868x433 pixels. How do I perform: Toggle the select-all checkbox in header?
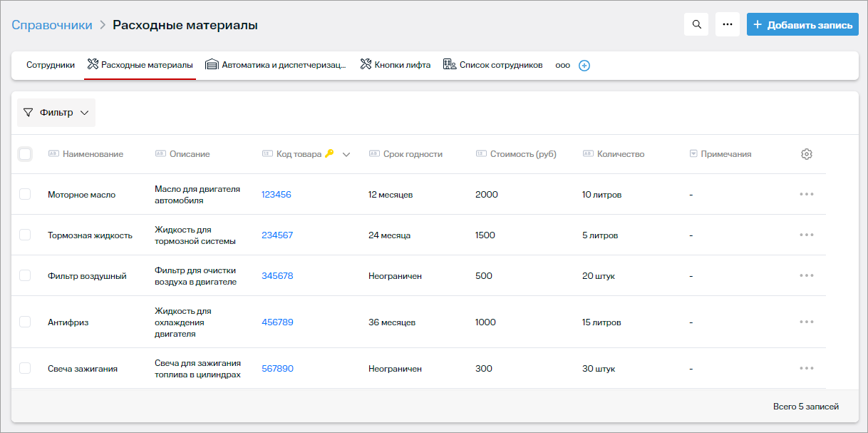25,154
